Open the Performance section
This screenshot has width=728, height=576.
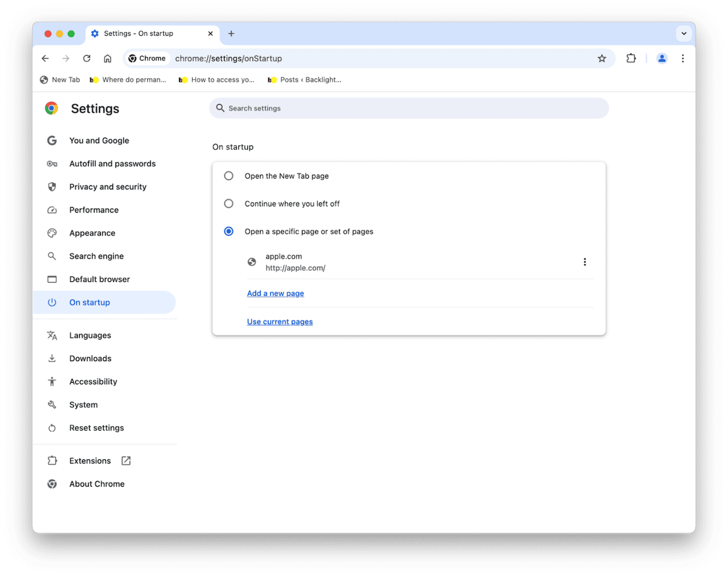[x=104, y=210]
